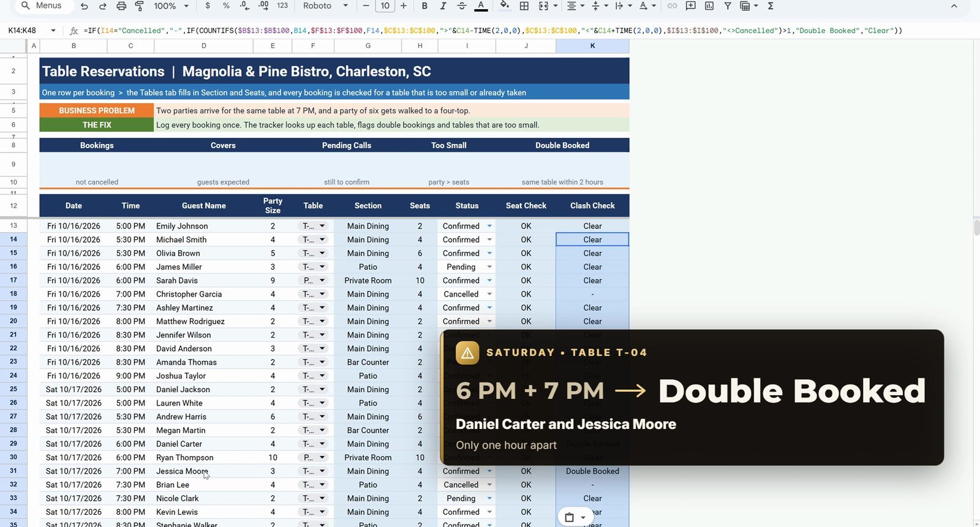Viewport: 980px width, 527px height.
Task: Open the zoom level dropdown
Action: [x=171, y=6]
